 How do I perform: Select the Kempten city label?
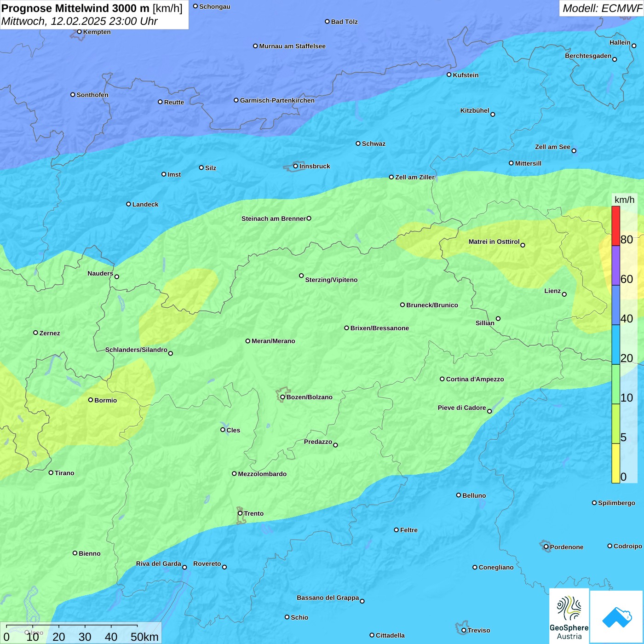tap(97, 32)
